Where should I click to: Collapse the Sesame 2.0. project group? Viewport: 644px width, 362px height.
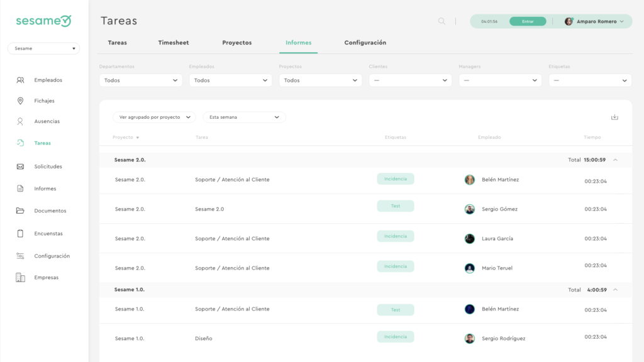click(615, 160)
